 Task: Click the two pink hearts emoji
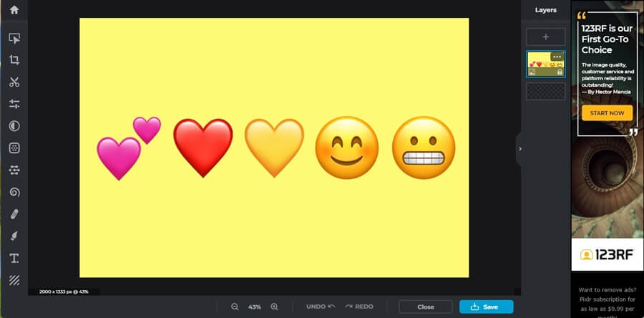coord(129,148)
